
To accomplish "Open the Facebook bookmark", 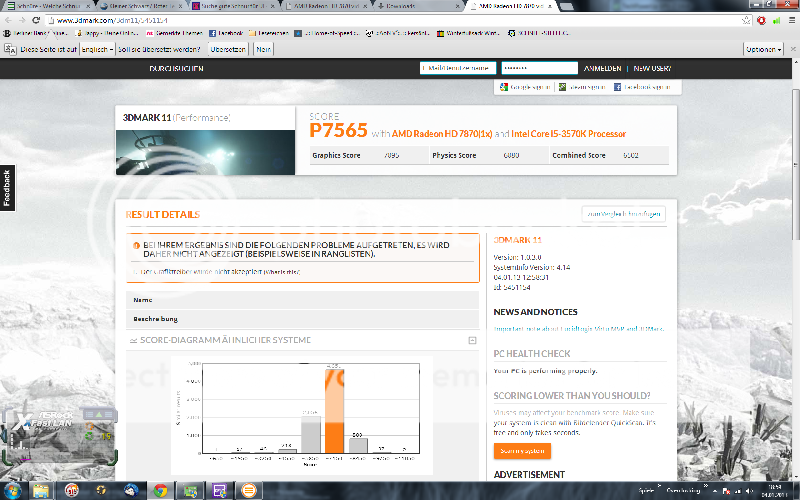I will 226,33.
